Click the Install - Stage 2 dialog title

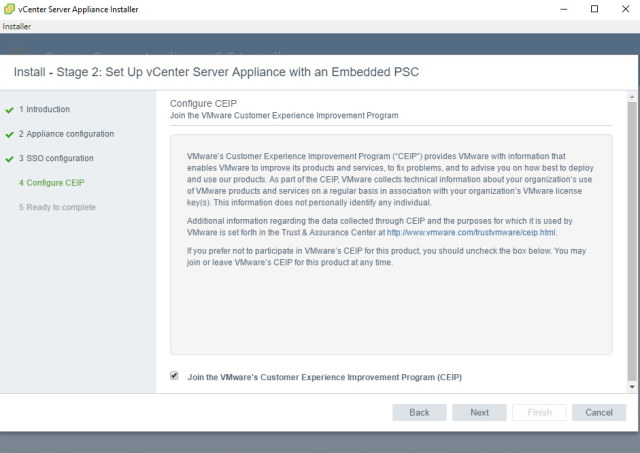(216, 72)
